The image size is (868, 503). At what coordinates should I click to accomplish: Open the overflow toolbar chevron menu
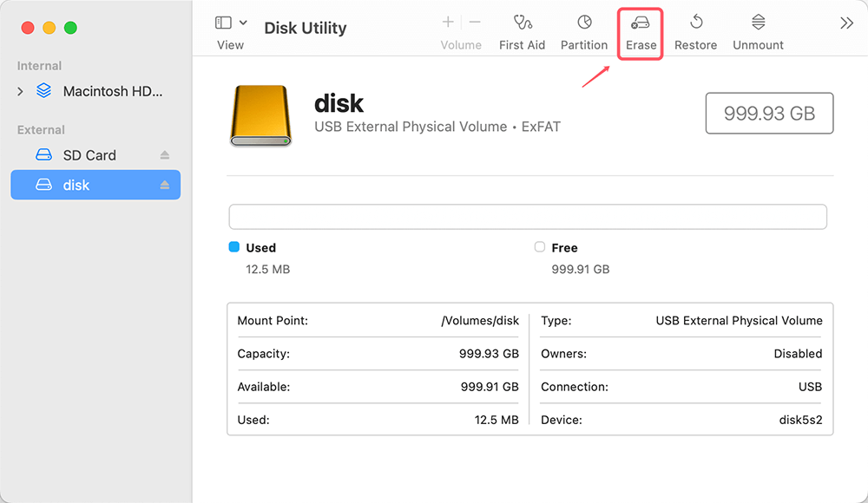[846, 23]
